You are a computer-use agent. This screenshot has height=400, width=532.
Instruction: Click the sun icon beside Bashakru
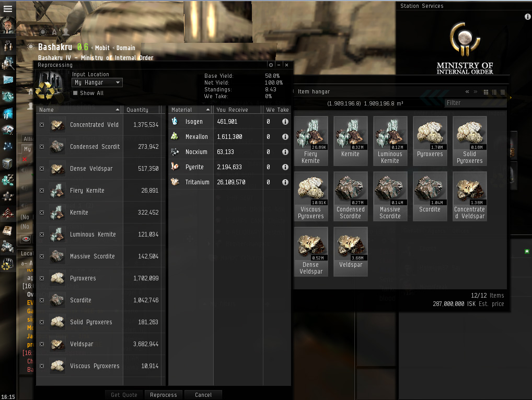(30, 46)
